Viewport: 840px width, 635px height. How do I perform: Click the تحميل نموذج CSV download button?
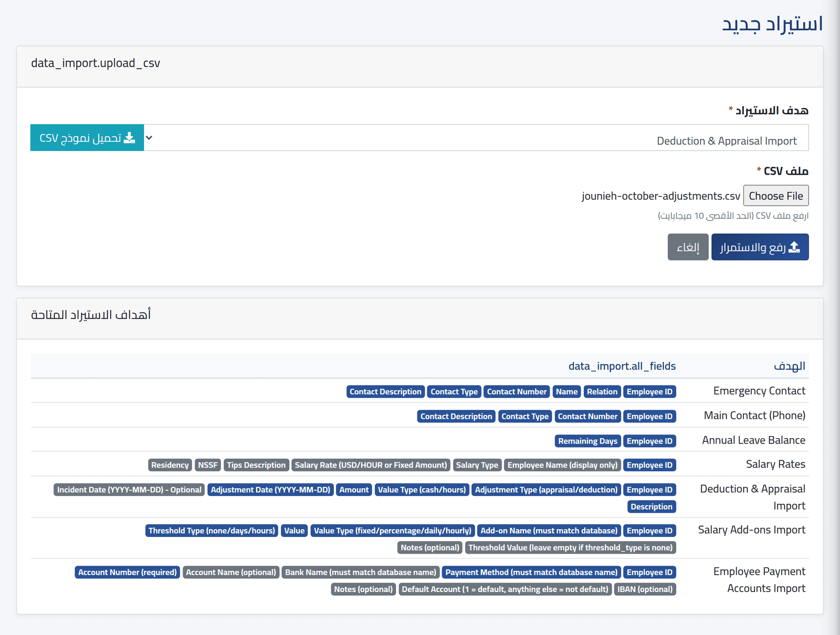click(87, 137)
